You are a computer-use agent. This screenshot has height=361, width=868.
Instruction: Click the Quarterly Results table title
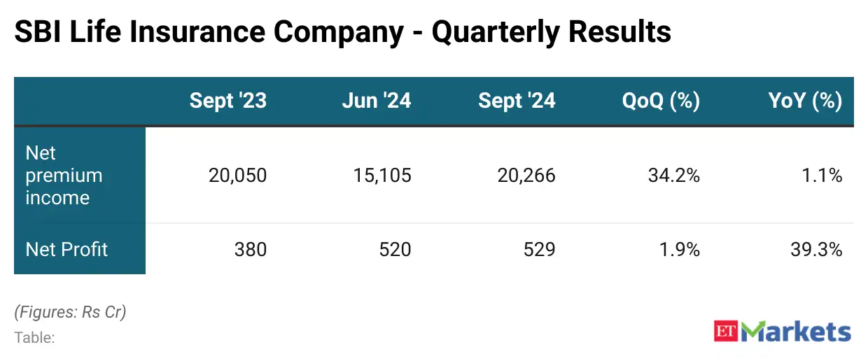pos(343,32)
